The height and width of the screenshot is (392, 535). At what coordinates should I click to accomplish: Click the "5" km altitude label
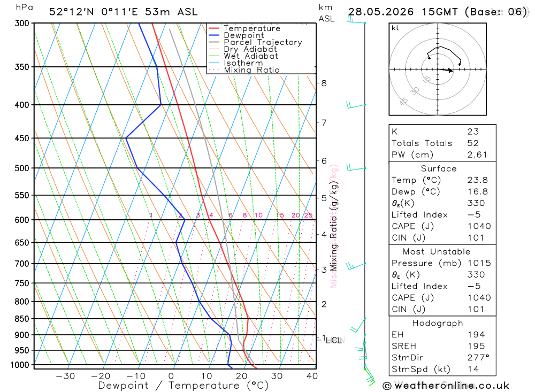pyautogui.click(x=324, y=198)
